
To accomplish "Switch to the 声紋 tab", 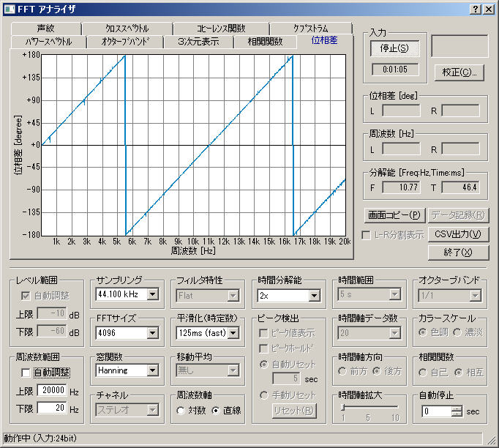I will 45,29.
